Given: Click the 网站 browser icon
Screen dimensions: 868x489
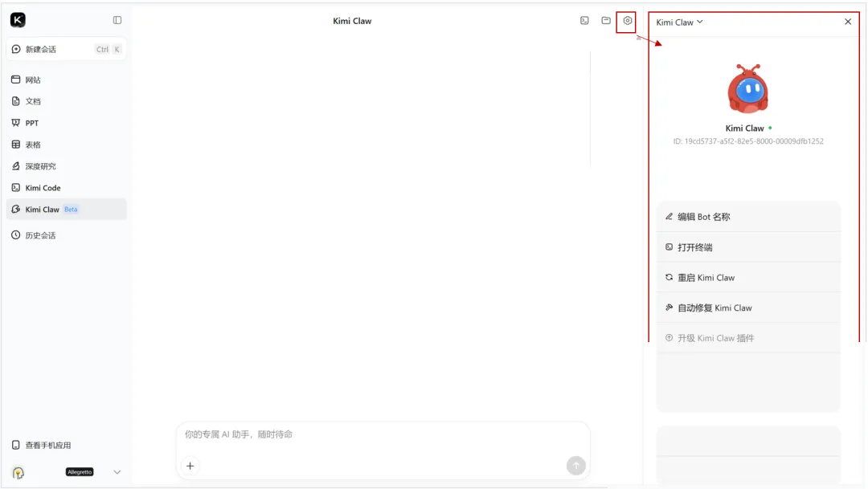Looking at the screenshot, I should point(15,79).
